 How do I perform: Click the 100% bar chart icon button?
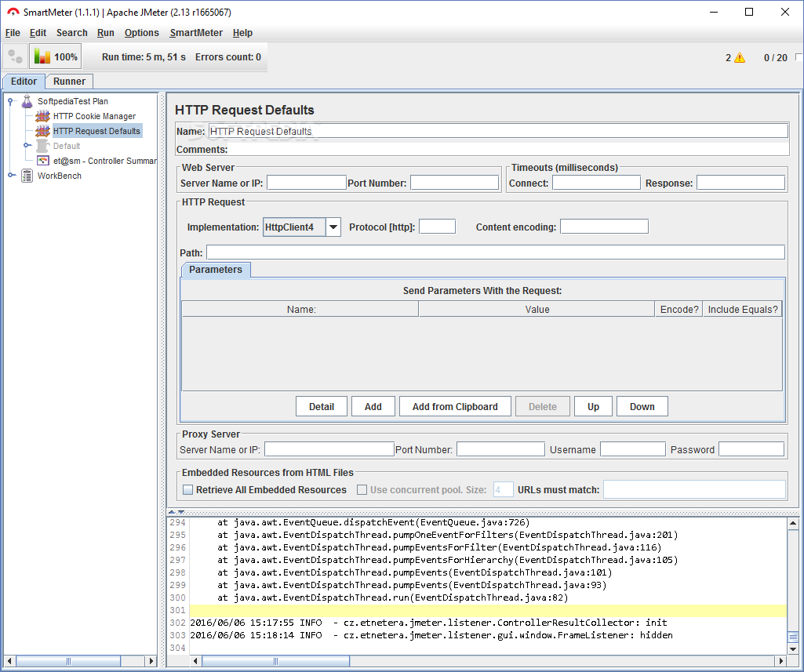(x=55, y=56)
